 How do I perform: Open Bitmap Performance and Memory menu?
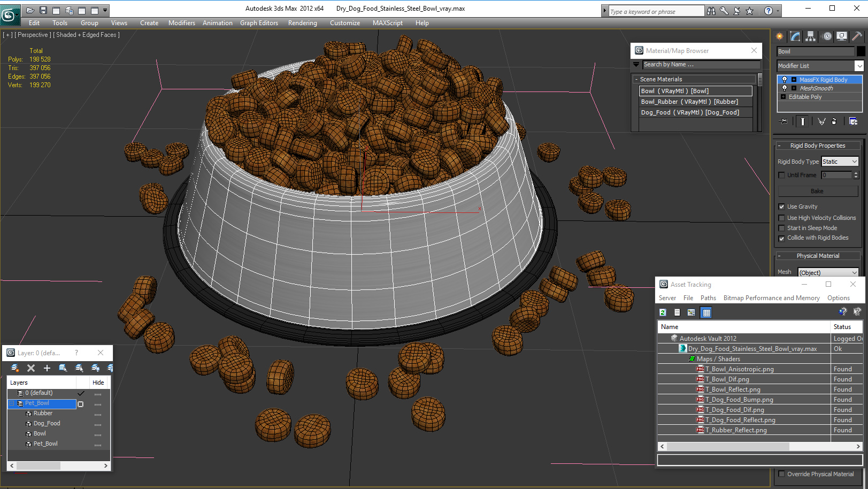(771, 298)
